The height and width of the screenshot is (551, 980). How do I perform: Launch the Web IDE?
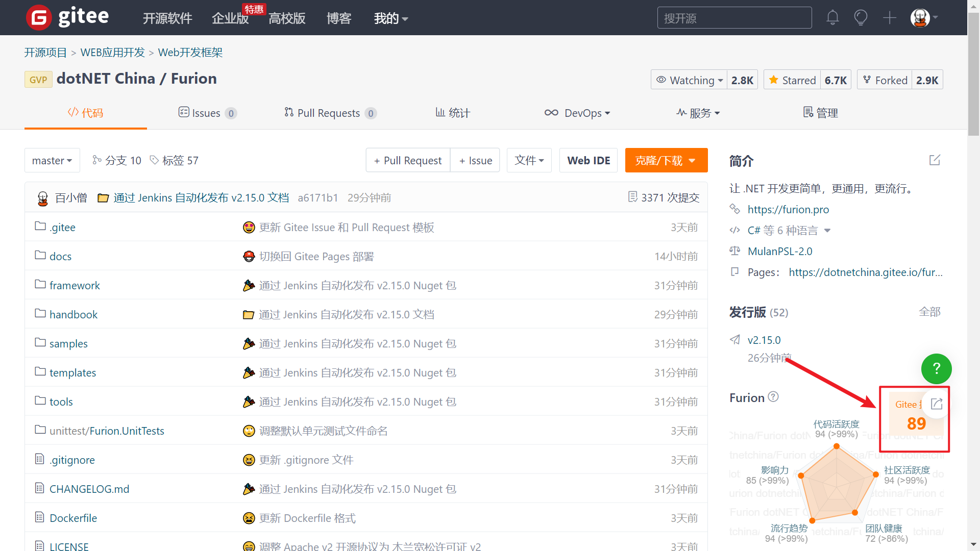click(x=589, y=160)
